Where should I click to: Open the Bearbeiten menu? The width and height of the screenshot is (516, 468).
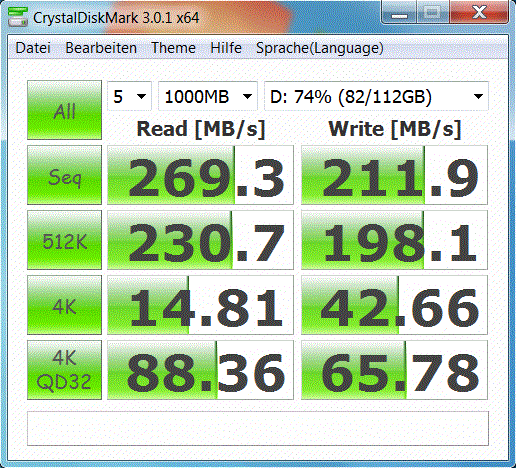click(x=101, y=48)
